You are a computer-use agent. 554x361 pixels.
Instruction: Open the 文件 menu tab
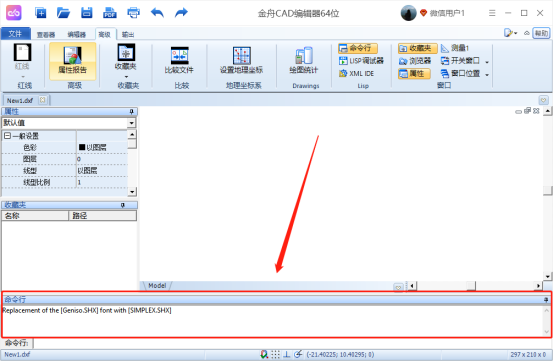[x=16, y=34]
